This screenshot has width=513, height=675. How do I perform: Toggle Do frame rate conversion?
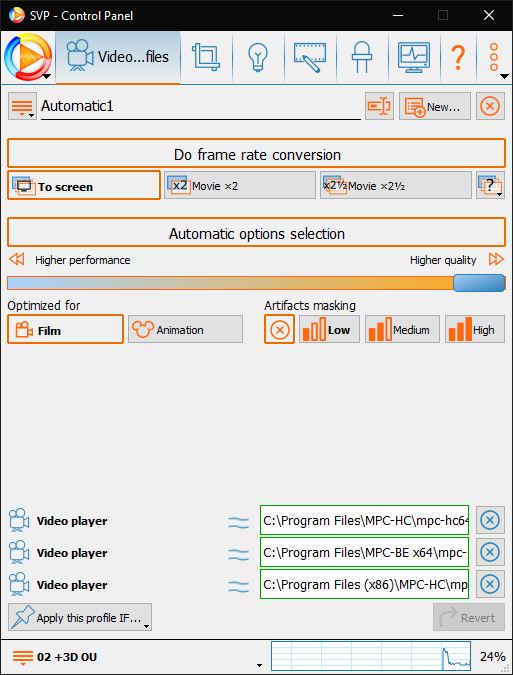pyautogui.click(x=256, y=153)
